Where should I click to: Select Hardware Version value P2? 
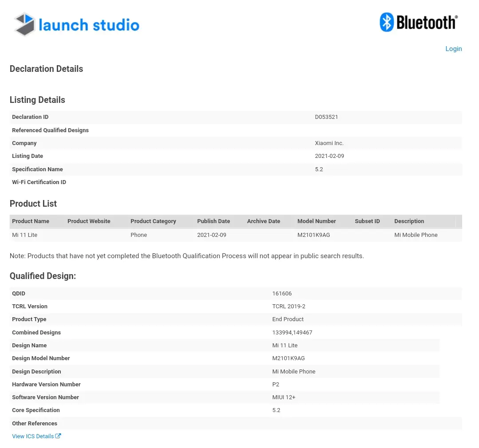point(275,385)
